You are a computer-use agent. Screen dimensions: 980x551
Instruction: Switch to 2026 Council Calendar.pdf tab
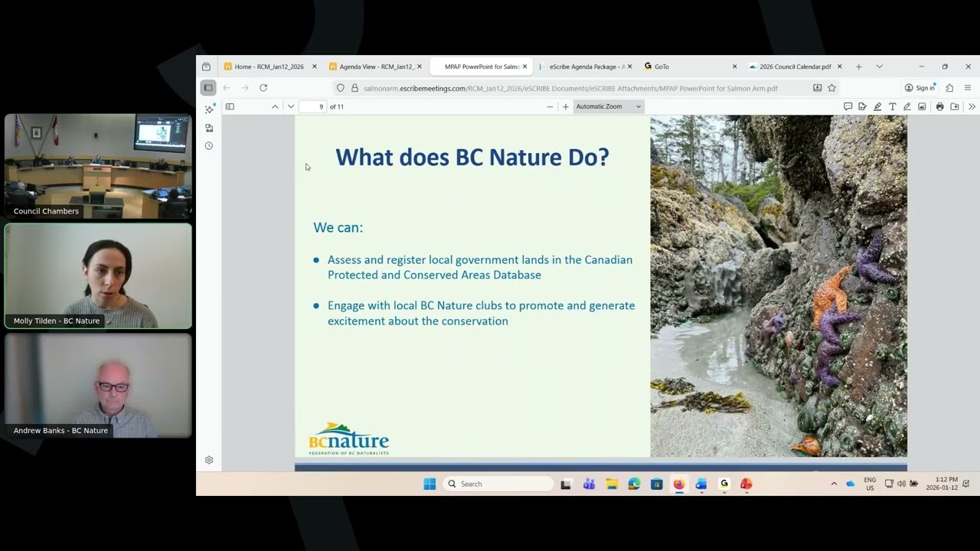click(795, 67)
